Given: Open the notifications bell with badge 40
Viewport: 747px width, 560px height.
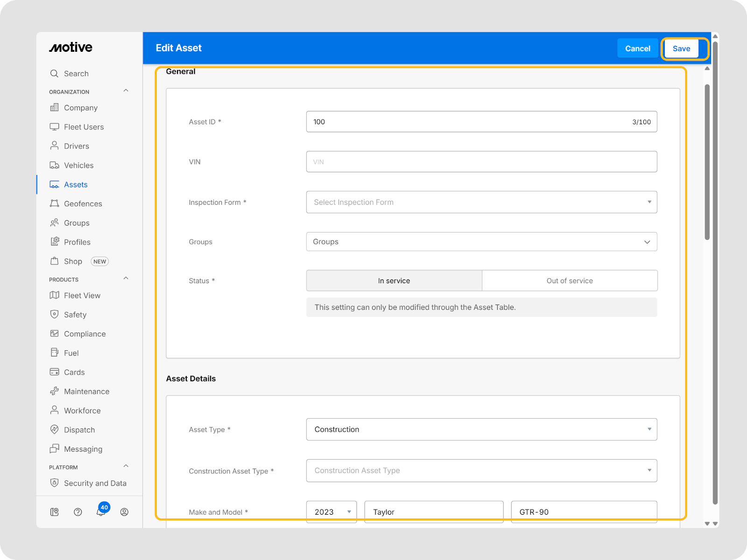Looking at the screenshot, I should (x=101, y=511).
